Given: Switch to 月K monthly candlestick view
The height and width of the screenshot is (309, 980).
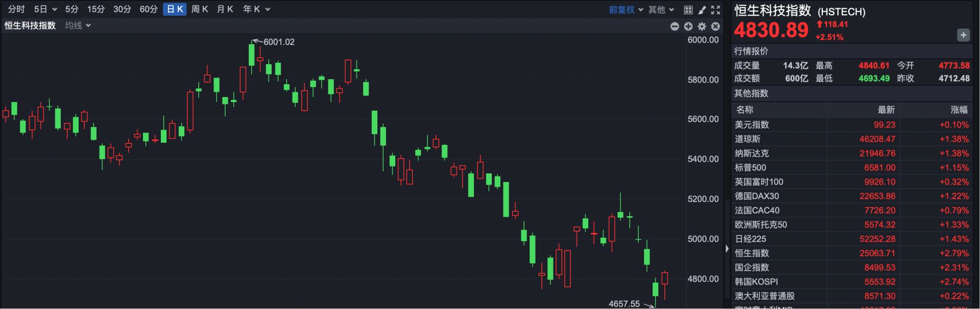Looking at the screenshot, I should point(225,9).
